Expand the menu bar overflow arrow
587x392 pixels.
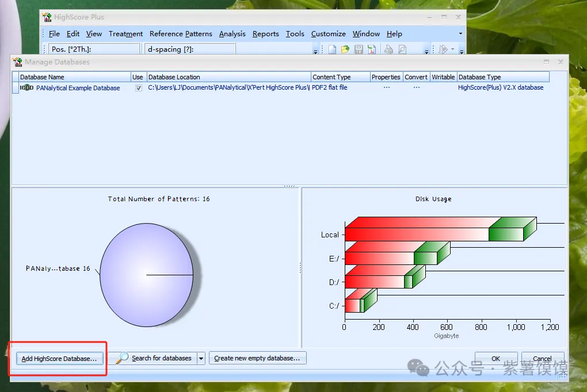460,34
